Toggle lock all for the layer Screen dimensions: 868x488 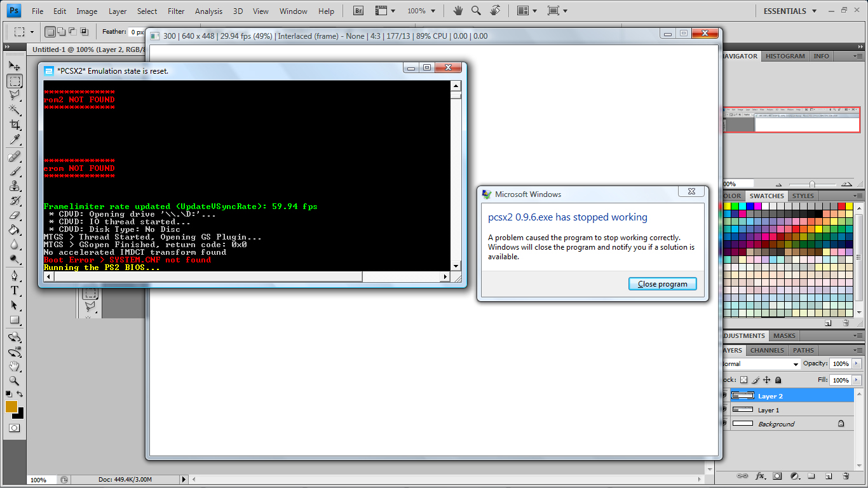click(x=778, y=380)
